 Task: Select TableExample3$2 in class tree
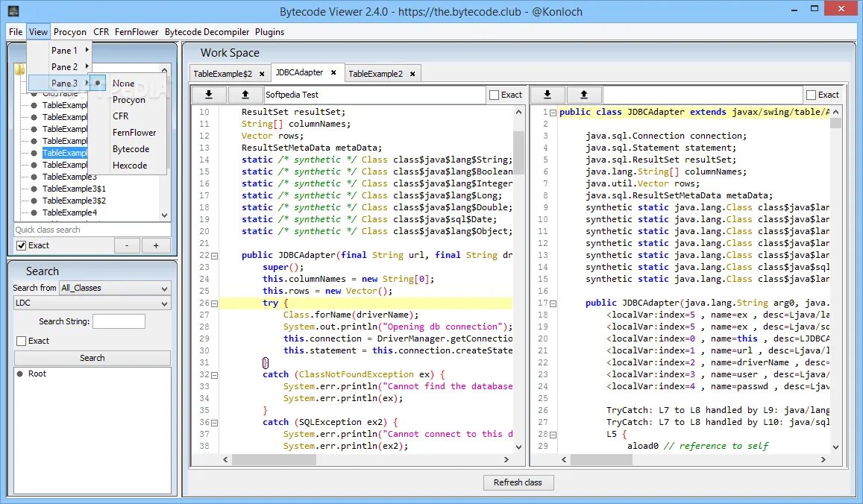tap(75, 201)
